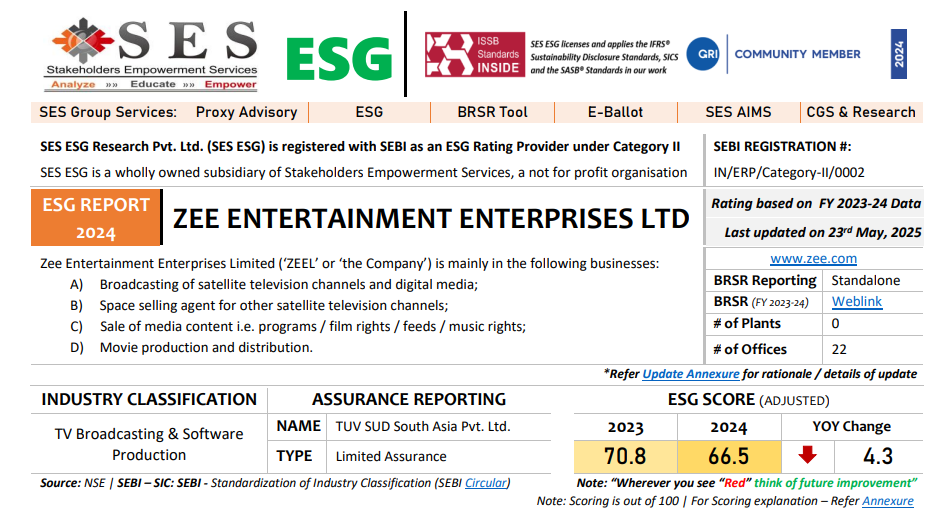Select SES AIMS in services bar

point(738,113)
